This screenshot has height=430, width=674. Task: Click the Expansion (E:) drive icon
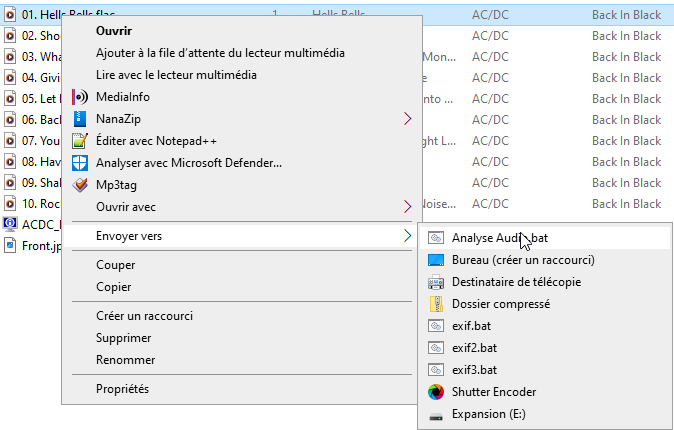tap(435, 414)
